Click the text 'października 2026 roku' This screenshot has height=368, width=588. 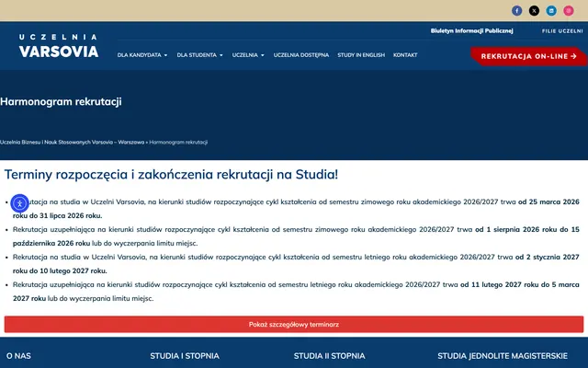click(51, 243)
